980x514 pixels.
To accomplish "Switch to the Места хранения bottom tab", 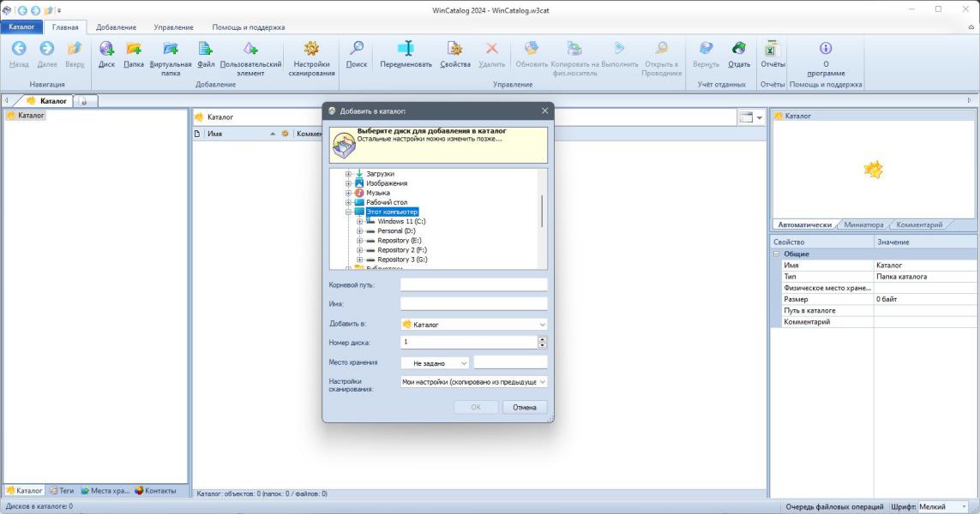I will click(x=105, y=491).
